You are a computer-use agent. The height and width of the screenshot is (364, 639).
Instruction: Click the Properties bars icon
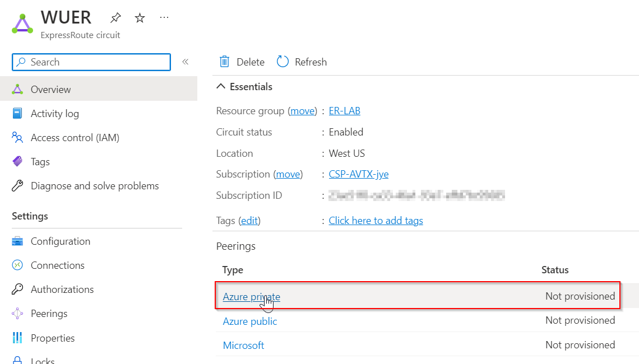pos(17,338)
